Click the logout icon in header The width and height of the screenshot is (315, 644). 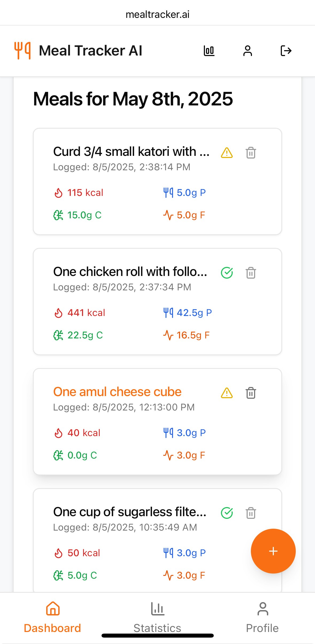click(x=286, y=51)
